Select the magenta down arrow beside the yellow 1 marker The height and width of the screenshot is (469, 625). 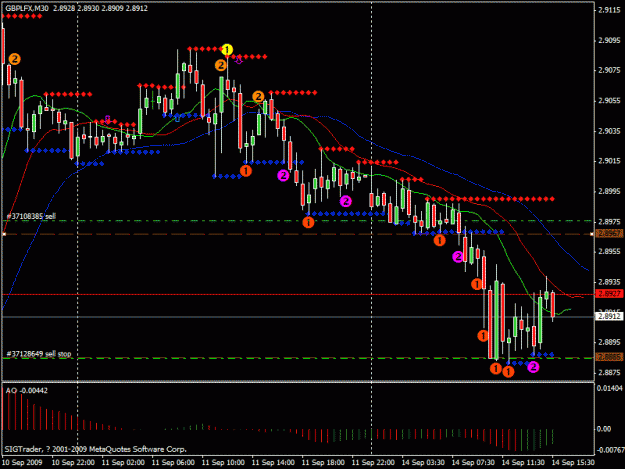pyautogui.click(x=238, y=60)
